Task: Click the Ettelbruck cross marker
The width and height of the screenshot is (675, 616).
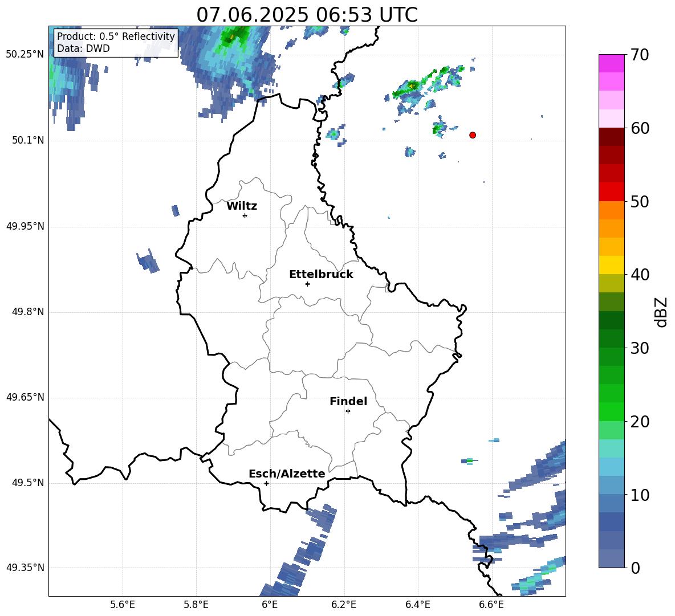Action: tap(307, 284)
